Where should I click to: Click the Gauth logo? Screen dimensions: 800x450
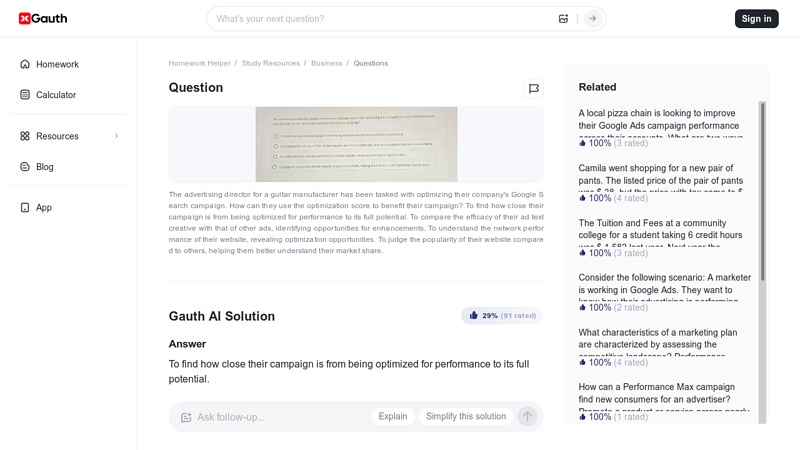tap(43, 18)
